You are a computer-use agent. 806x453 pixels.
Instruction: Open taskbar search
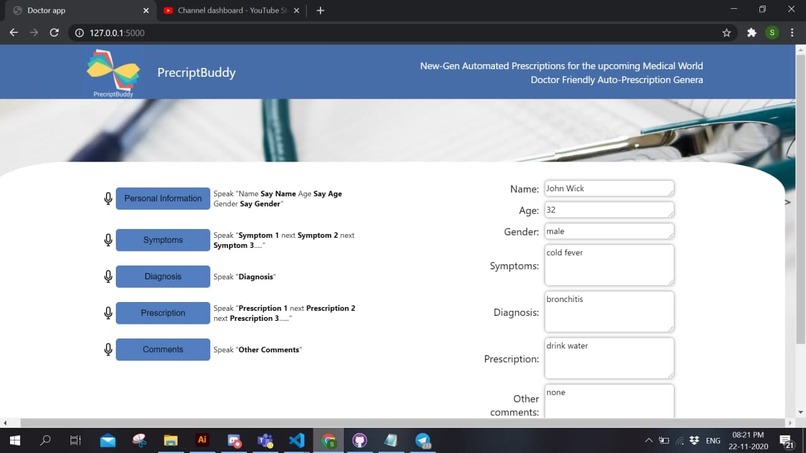click(x=45, y=441)
